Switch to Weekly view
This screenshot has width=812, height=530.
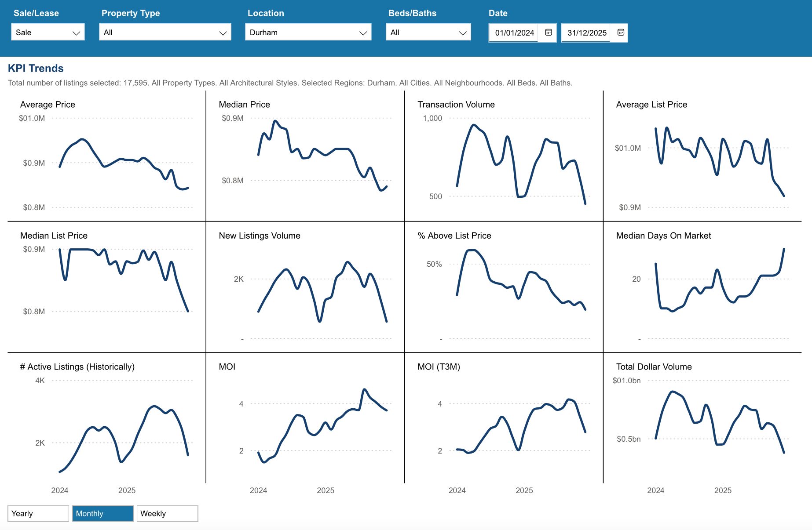(167, 513)
